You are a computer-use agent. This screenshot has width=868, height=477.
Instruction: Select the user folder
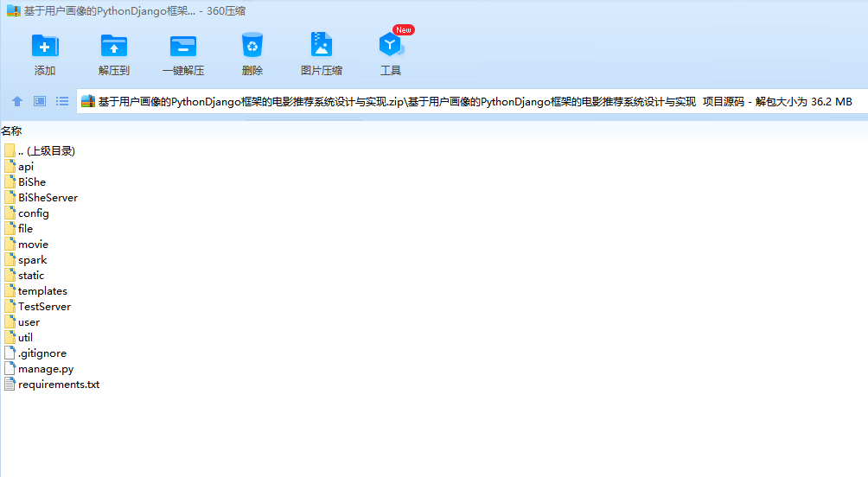pyautogui.click(x=22, y=321)
